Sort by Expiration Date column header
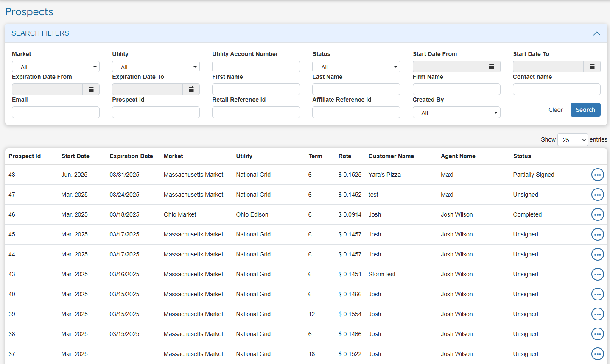Image resolution: width=610 pixels, height=364 pixels. (131, 156)
